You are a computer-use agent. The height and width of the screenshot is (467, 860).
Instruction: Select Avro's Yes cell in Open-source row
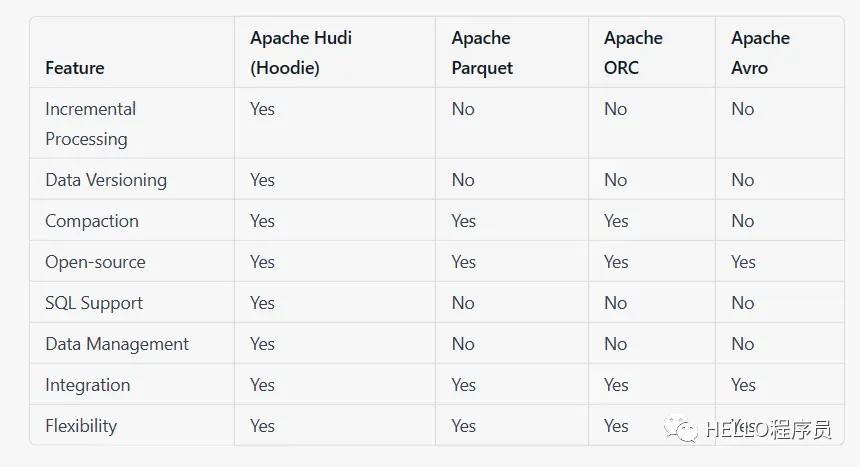(x=743, y=262)
